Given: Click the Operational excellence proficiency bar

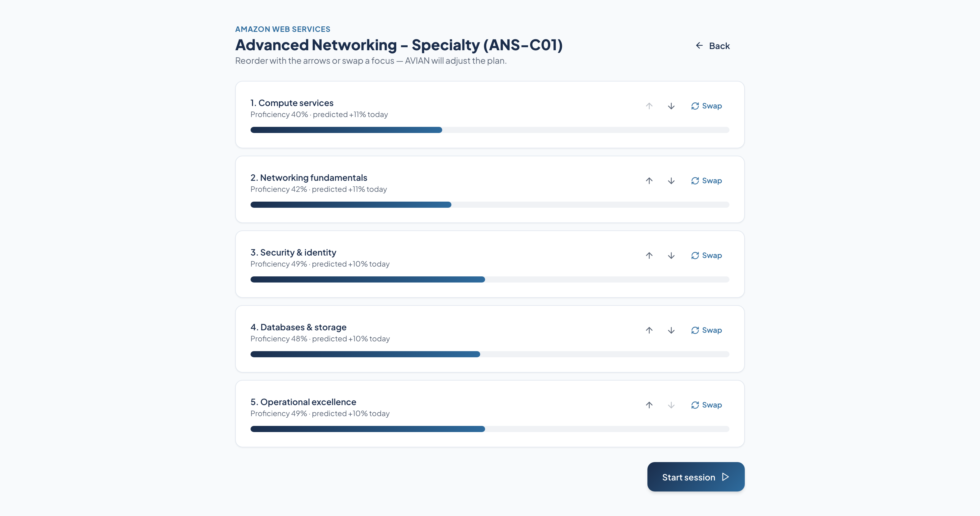Looking at the screenshot, I should pyautogui.click(x=490, y=429).
